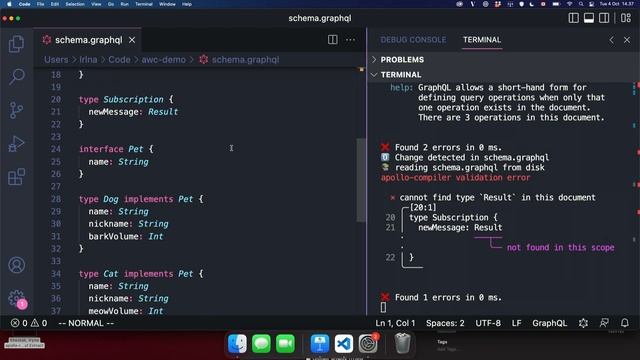Click 'type Dog implements Pet' line
This screenshot has width=640, height=360.
[x=141, y=199]
